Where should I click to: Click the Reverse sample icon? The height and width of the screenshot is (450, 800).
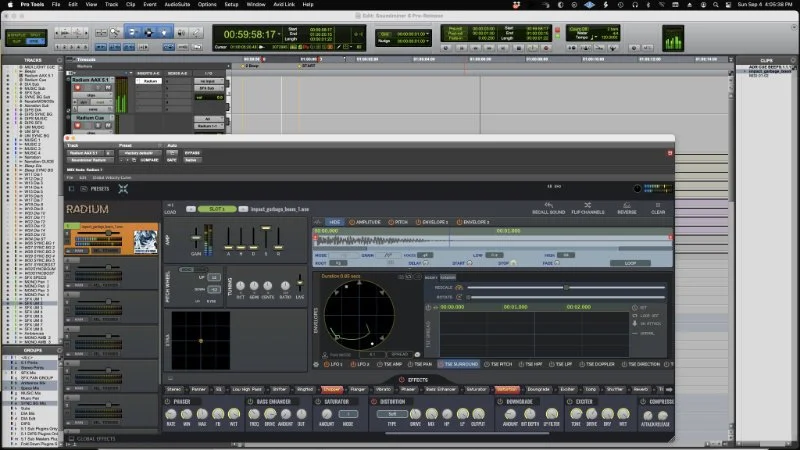pos(627,205)
